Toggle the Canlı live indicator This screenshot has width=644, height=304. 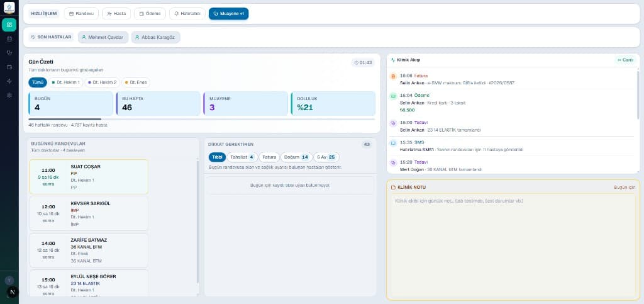[625, 60]
